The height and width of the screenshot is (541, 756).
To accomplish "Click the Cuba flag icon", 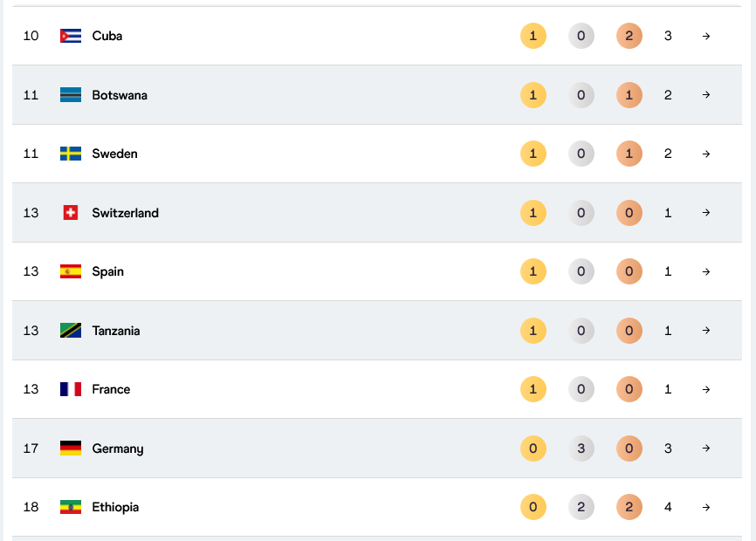I will (71, 36).
